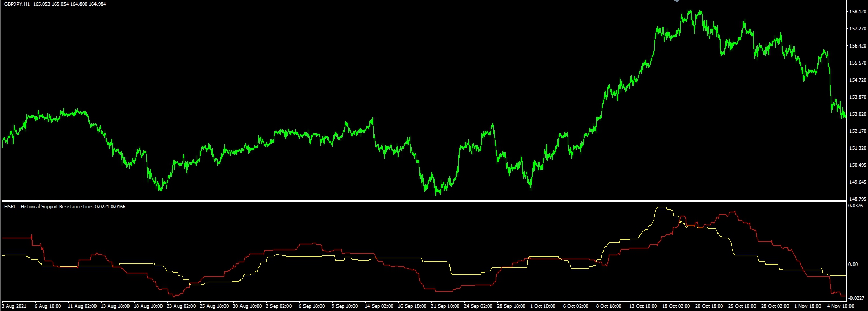Select the 152.170 price scale label

858,131
